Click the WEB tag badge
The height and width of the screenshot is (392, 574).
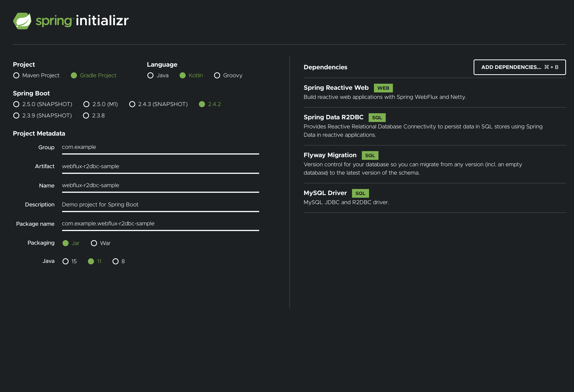tap(383, 88)
